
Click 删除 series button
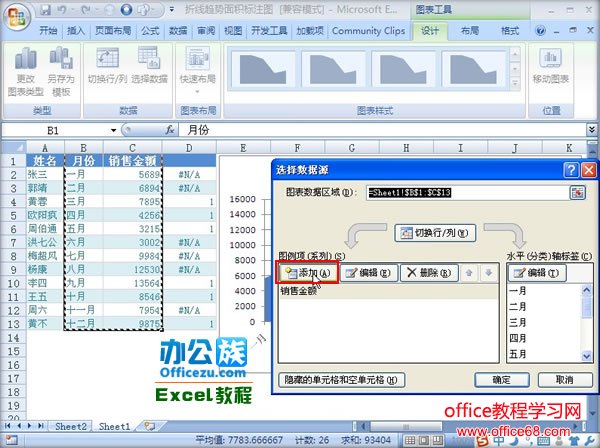(x=429, y=273)
